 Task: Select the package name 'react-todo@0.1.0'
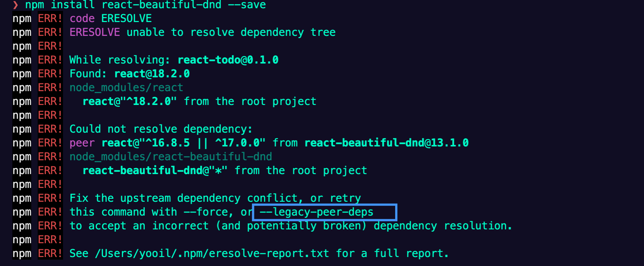tap(228, 60)
